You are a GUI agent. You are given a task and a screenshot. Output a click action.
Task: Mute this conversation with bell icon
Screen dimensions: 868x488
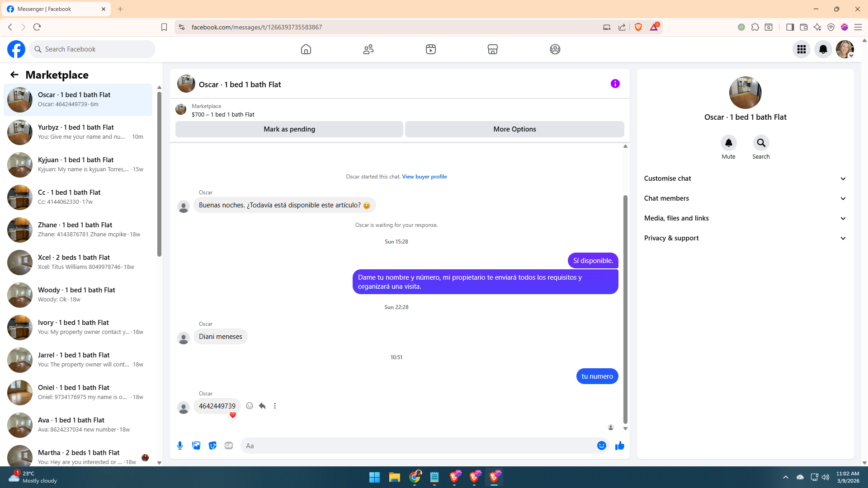coord(728,143)
